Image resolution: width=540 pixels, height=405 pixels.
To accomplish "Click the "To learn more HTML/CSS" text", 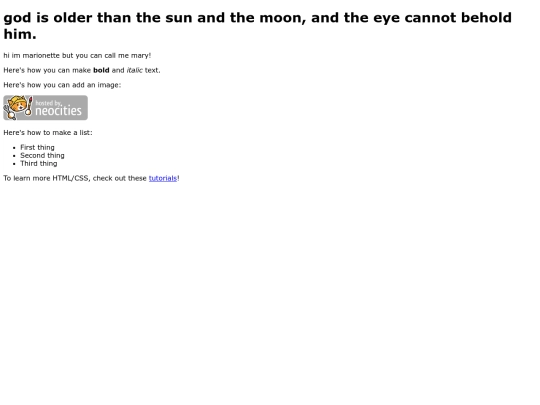I will click(47, 178).
